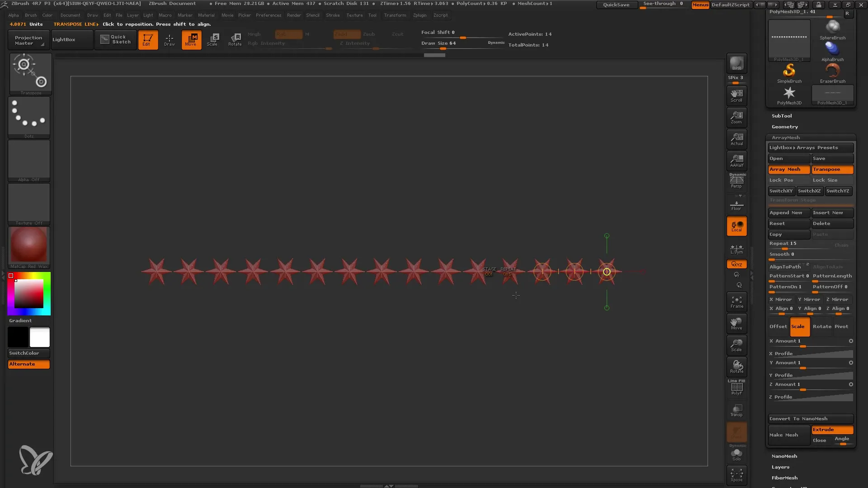
Task: Click the Edit mode icon
Action: pos(147,40)
